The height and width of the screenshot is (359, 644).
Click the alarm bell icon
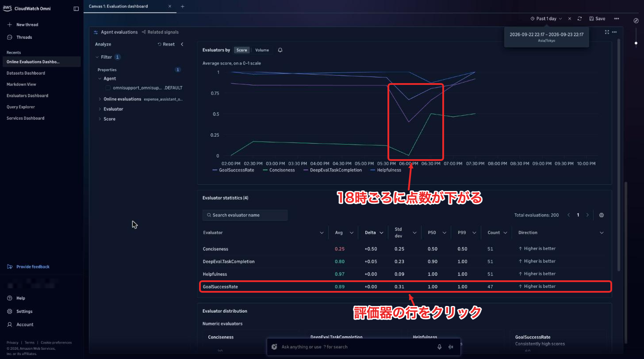[280, 50]
